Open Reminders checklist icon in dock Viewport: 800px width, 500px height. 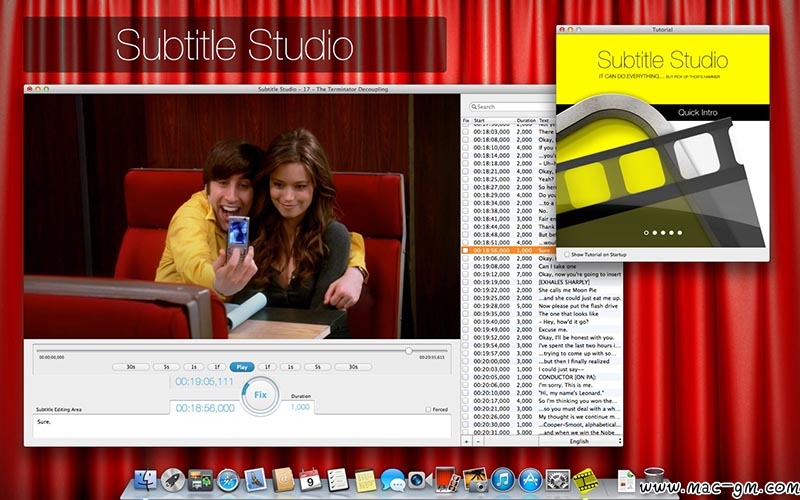tap(338, 480)
